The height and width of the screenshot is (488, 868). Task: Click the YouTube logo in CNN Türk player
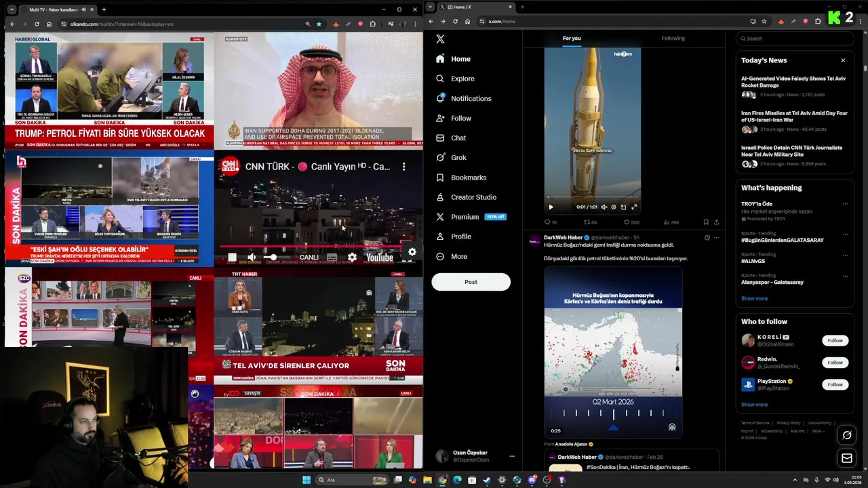tap(380, 257)
